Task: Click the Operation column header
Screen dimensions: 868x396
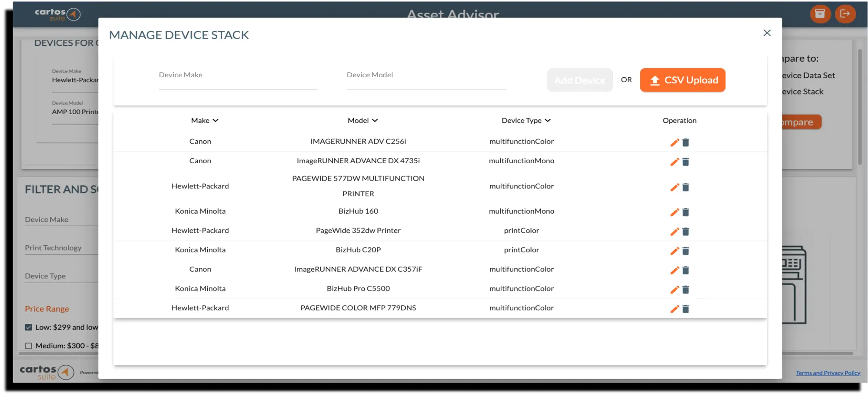Action: point(679,120)
